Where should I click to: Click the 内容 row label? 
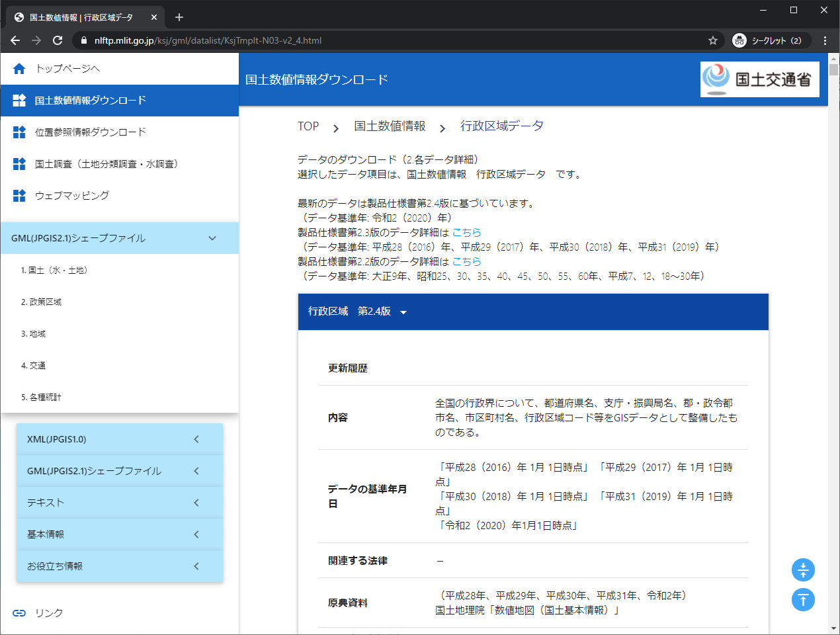tap(338, 418)
